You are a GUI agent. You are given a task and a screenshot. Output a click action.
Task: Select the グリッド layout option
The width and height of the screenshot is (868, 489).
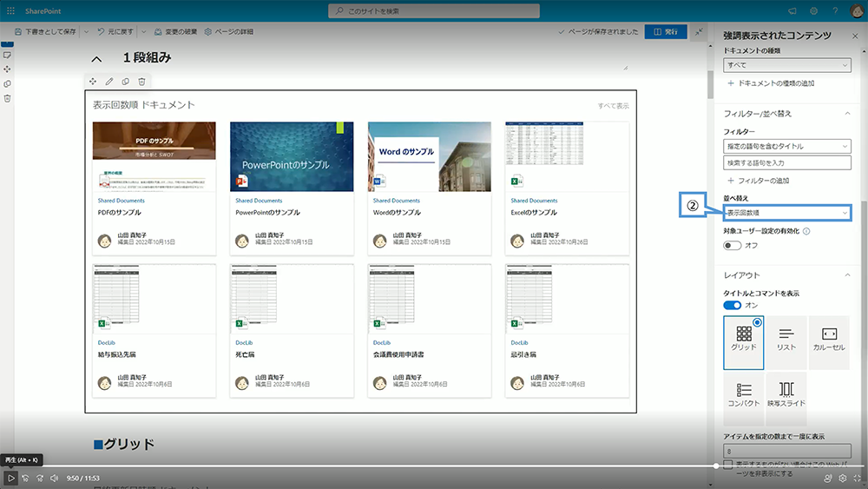(x=744, y=342)
